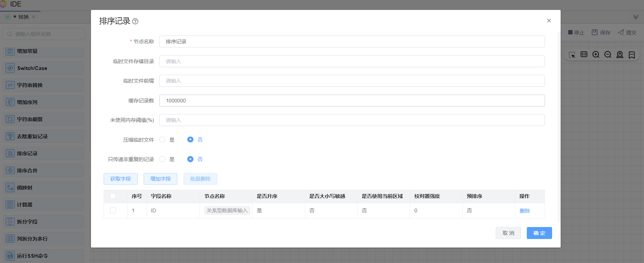Viewport: 644px width, 263px height.
Task: Click the zoom out canvas icon
Action: point(608,55)
